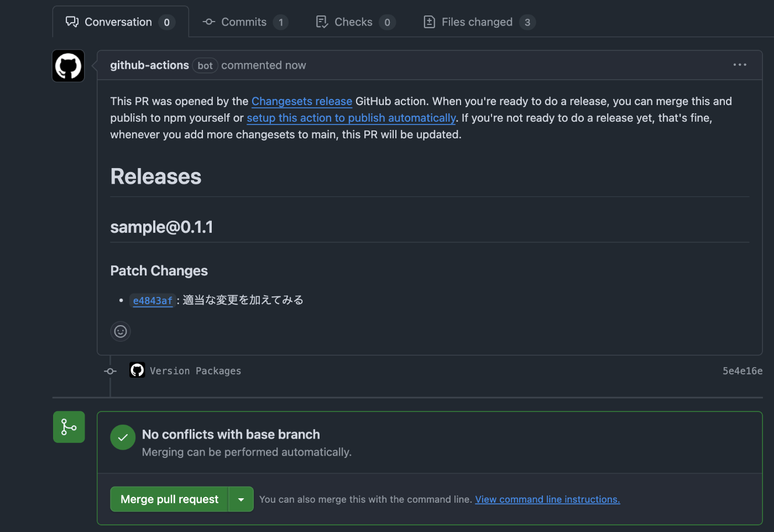This screenshot has width=774, height=532.
Task: Open the Changesets release link
Action: (302, 101)
